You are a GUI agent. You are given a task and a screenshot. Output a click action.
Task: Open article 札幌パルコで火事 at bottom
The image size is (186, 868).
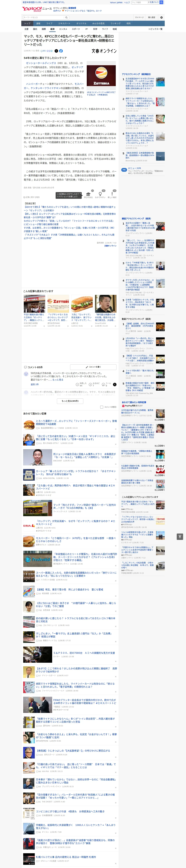[x=66, y=857]
